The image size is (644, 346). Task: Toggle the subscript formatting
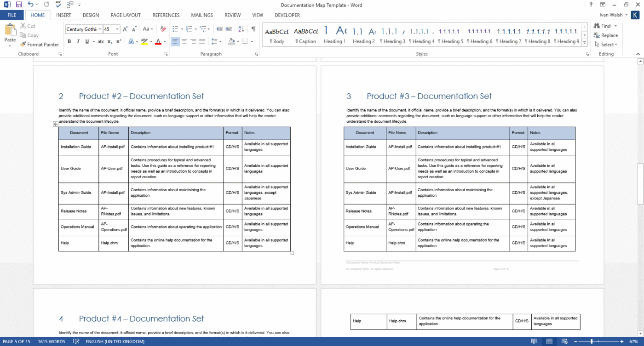point(109,41)
